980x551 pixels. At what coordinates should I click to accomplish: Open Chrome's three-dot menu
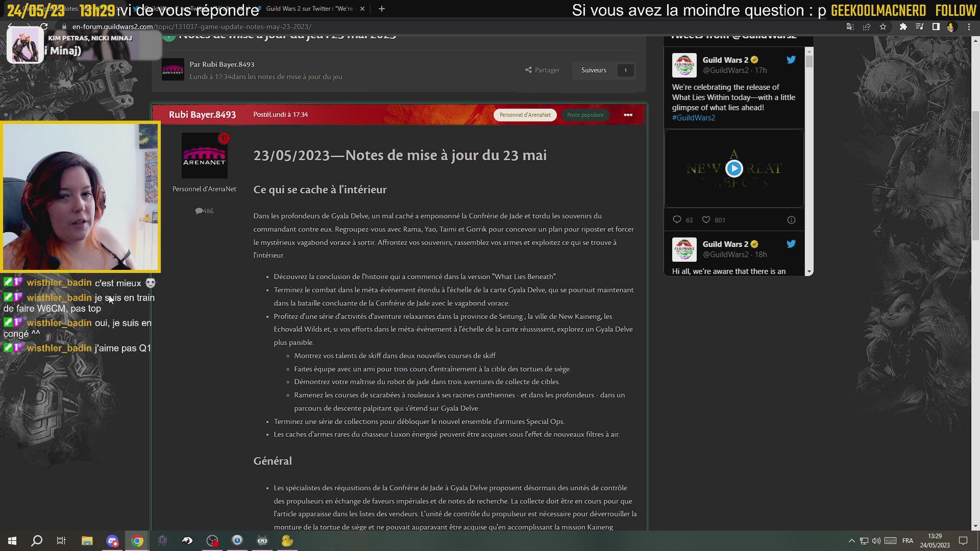coord(969,27)
